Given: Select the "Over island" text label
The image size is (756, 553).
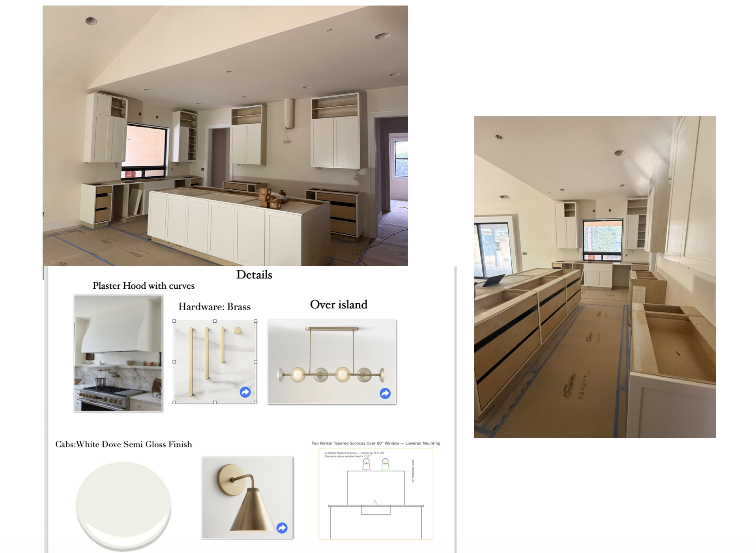Looking at the screenshot, I should (339, 305).
